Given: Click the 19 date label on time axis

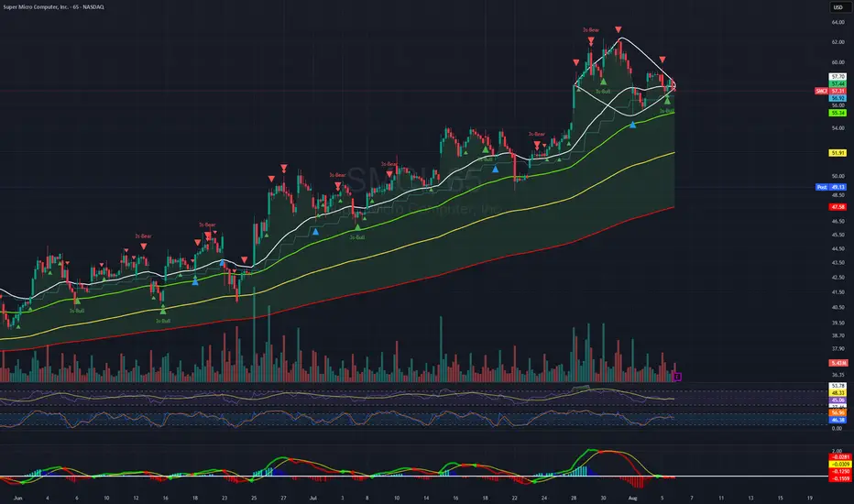Looking at the screenshot, I should point(810,498).
